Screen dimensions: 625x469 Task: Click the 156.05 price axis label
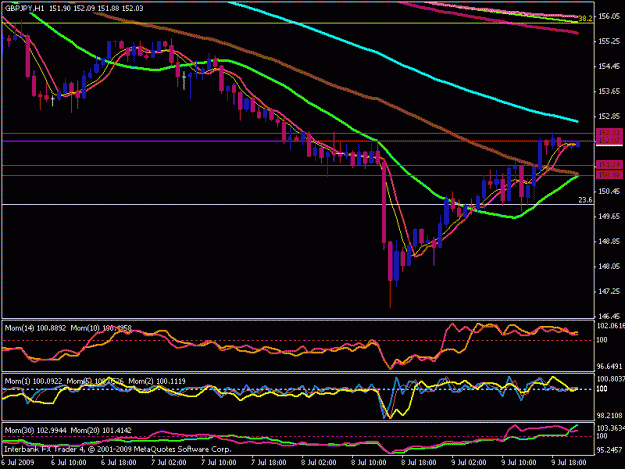[x=610, y=16]
